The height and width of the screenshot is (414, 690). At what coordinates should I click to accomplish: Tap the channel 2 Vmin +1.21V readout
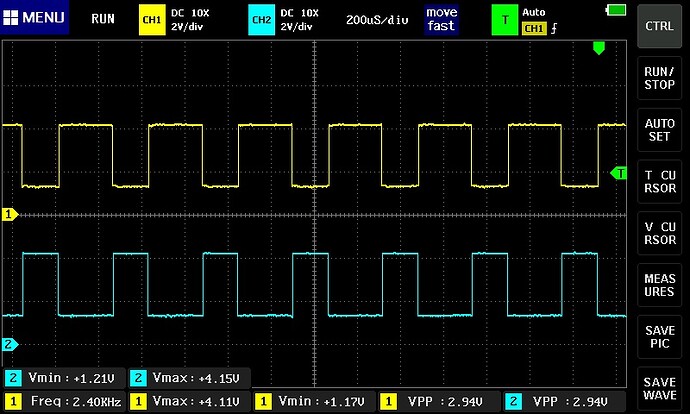point(64,378)
